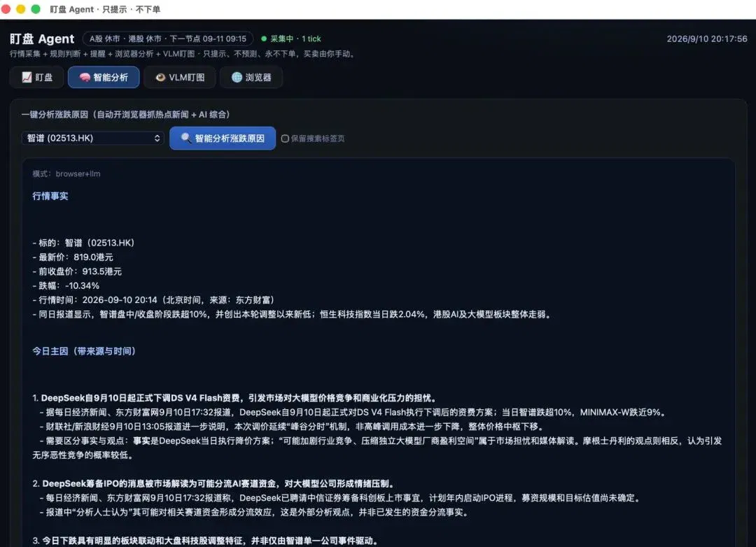756x547 pixels.
Task: Click the 盯盘 Agent title heading
Action: (42, 38)
